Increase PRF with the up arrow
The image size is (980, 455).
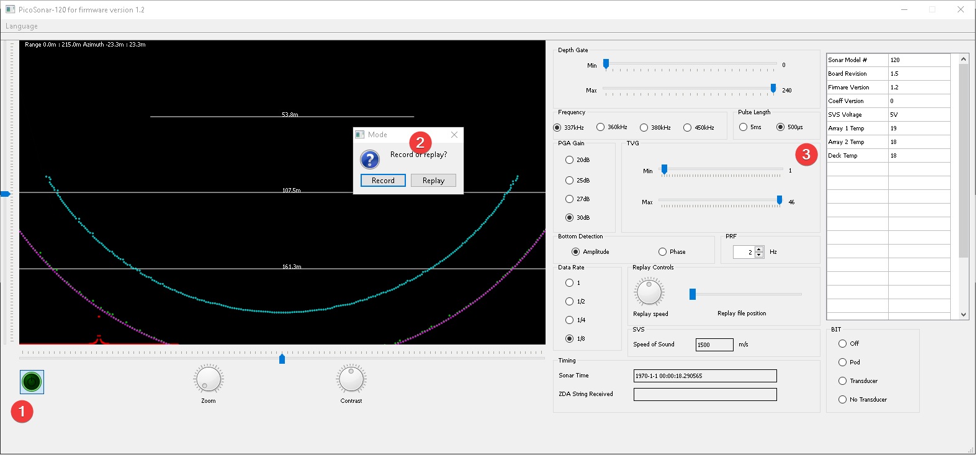[759, 249]
